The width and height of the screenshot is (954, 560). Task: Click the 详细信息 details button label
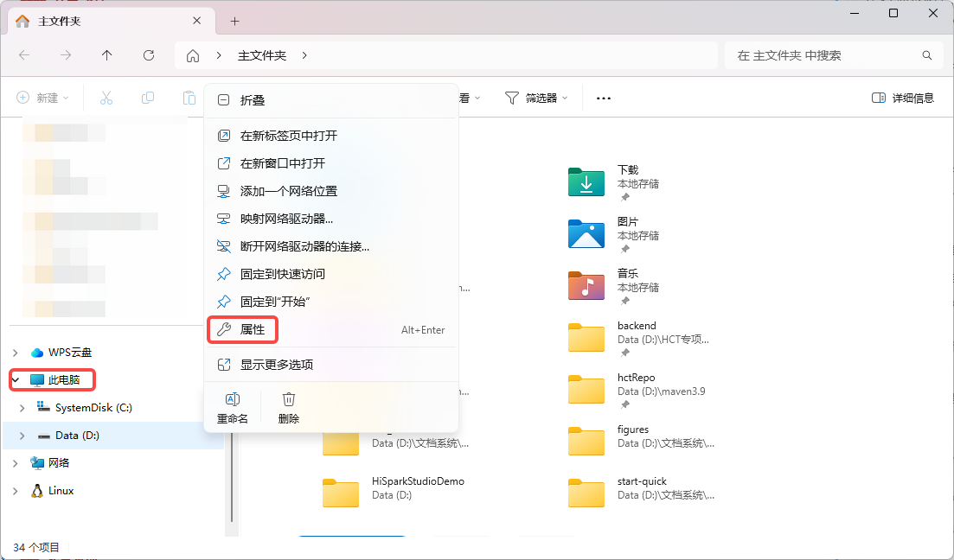click(912, 98)
